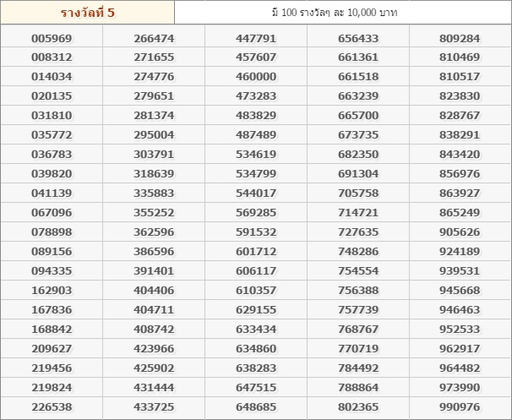512x420 pixels.
Task: Pick the number 335883
Action: 154,193
